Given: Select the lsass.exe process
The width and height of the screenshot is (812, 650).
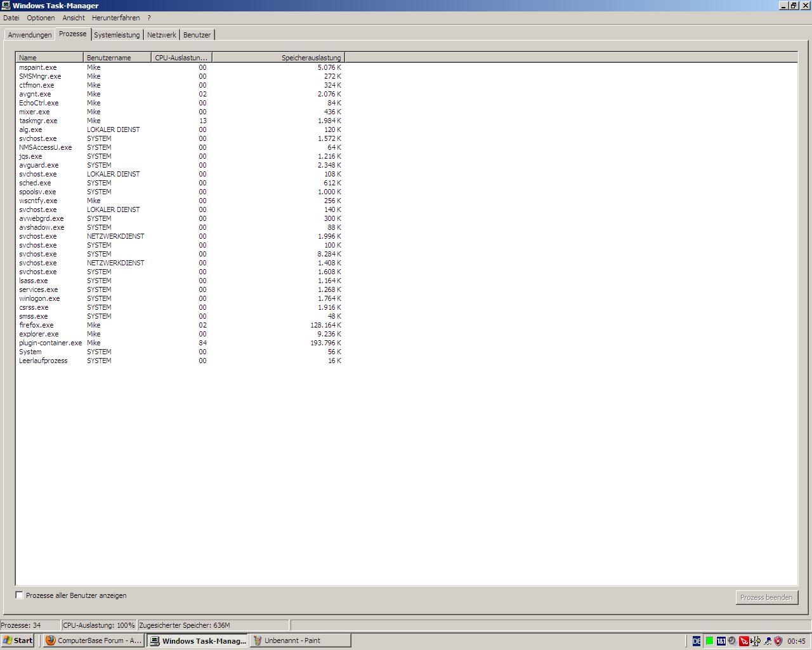Looking at the screenshot, I should pos(180,281).
